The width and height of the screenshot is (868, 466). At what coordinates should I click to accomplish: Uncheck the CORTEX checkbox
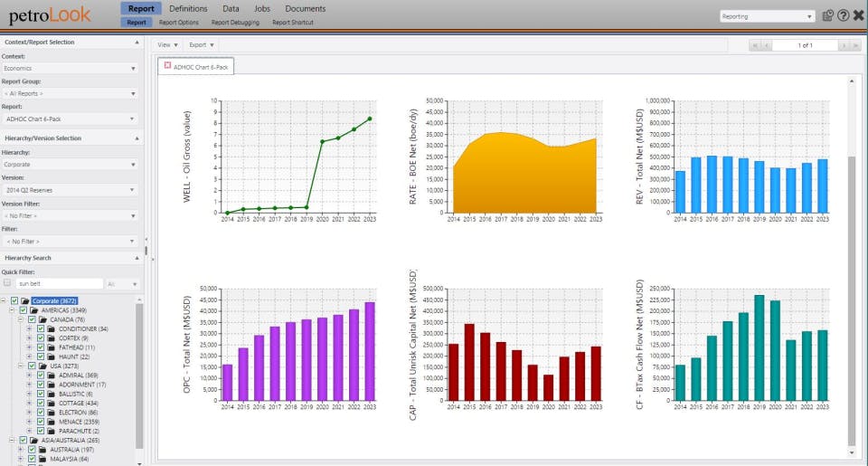click(x=41, y=338)
